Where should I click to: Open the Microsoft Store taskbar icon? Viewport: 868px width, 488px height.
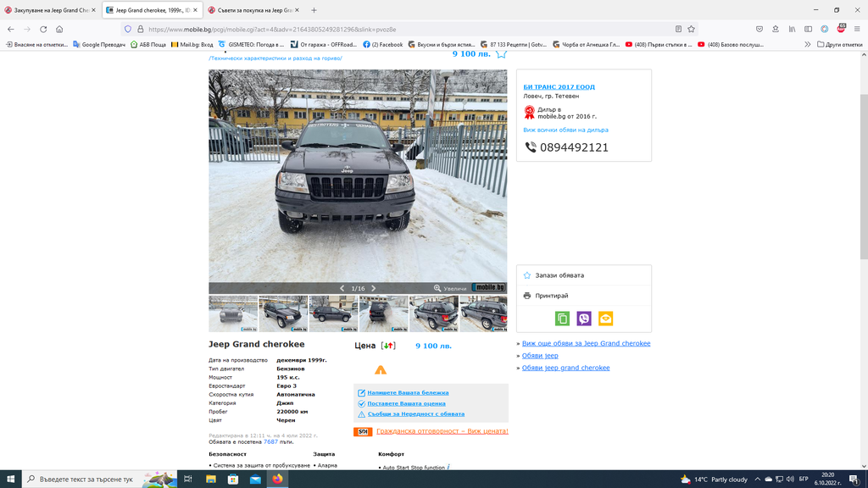(233, 480)
